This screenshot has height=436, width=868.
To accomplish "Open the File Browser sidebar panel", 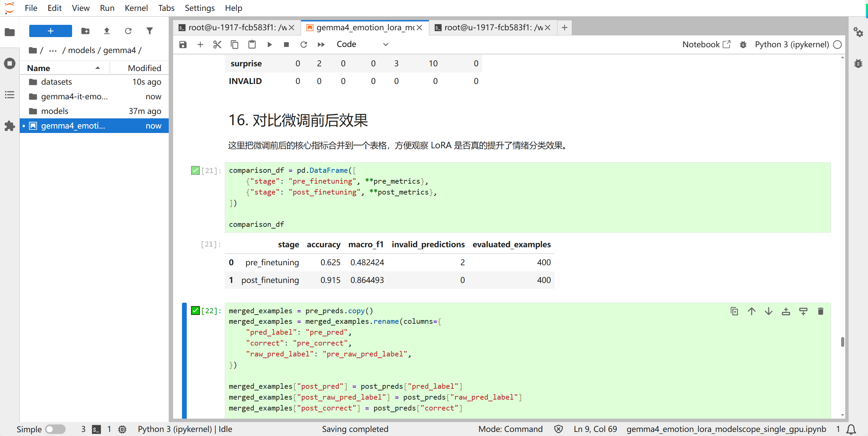I will 10,32.
